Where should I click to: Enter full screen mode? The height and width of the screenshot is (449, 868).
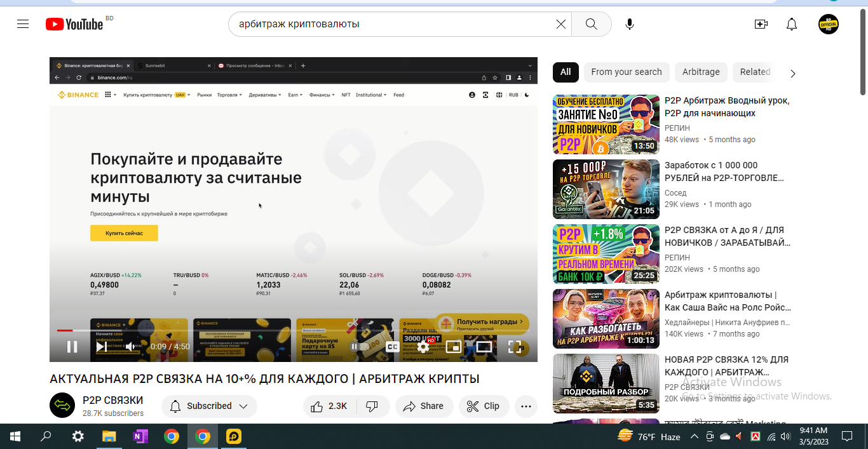click(x=515, y=347)
